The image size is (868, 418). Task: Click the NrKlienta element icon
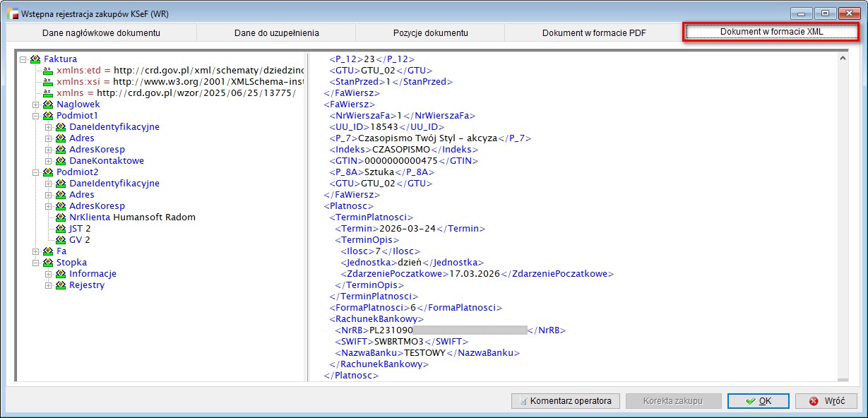[x=61, y=217]
